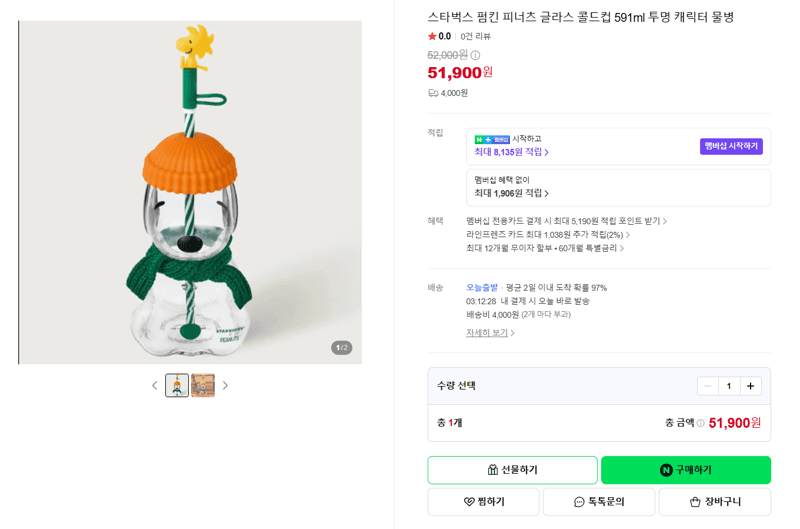800x529 pixels.
Task: Open the 라인프렌즈 카드 benefit link
Action: point(548,235)
